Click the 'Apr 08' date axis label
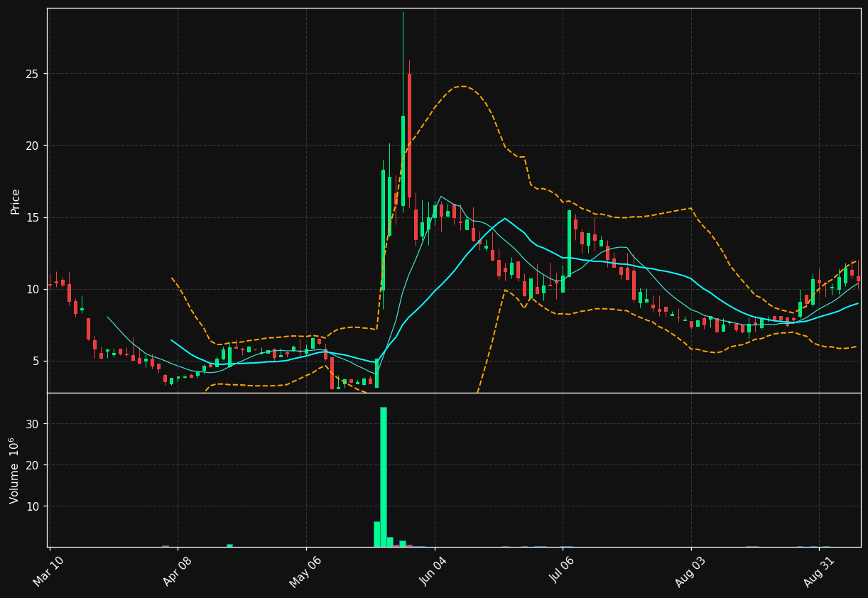 coord(177,572)
